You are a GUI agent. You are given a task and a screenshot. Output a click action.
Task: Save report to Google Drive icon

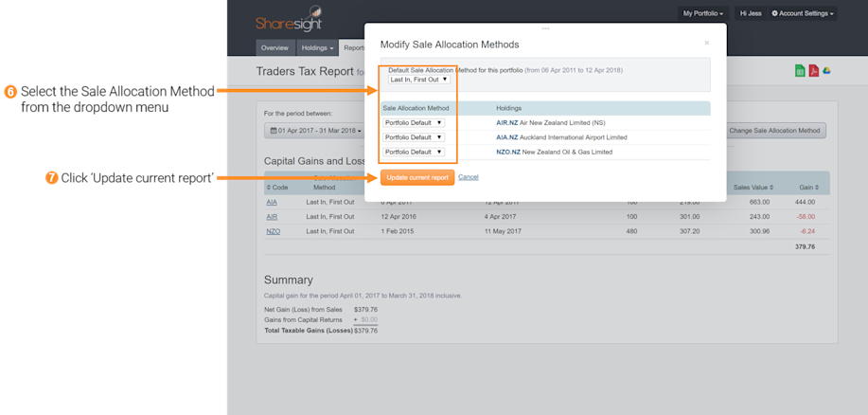[826, 71]
